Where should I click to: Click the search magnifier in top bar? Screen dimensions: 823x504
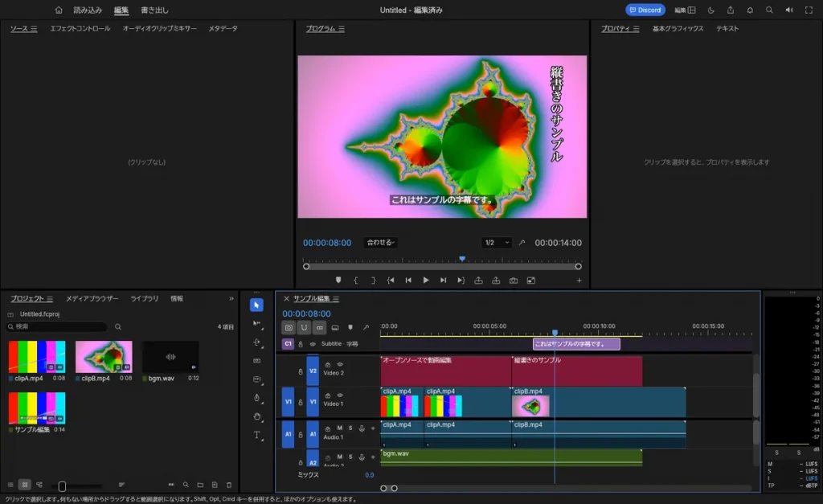769,10
